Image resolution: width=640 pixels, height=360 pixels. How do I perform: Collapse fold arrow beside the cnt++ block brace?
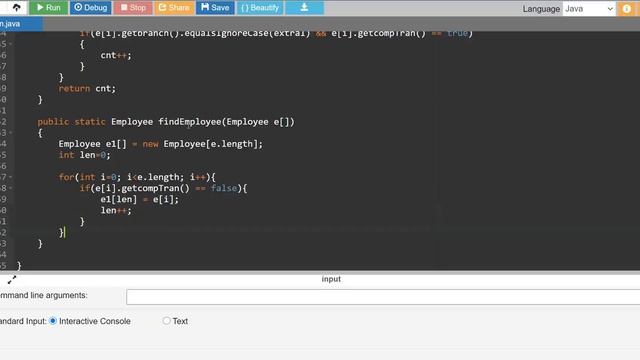pyautogui.click(x=11, y=44)
